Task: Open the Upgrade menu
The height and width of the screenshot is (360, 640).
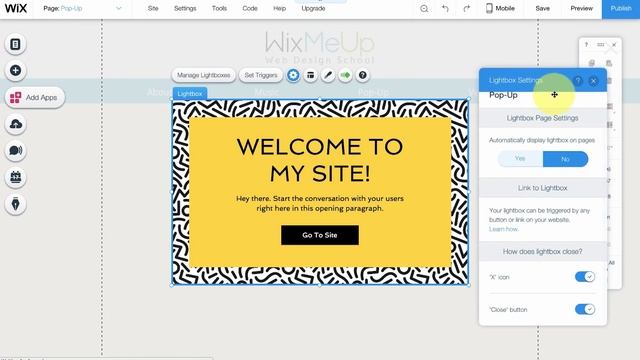Action: (313, 8)
